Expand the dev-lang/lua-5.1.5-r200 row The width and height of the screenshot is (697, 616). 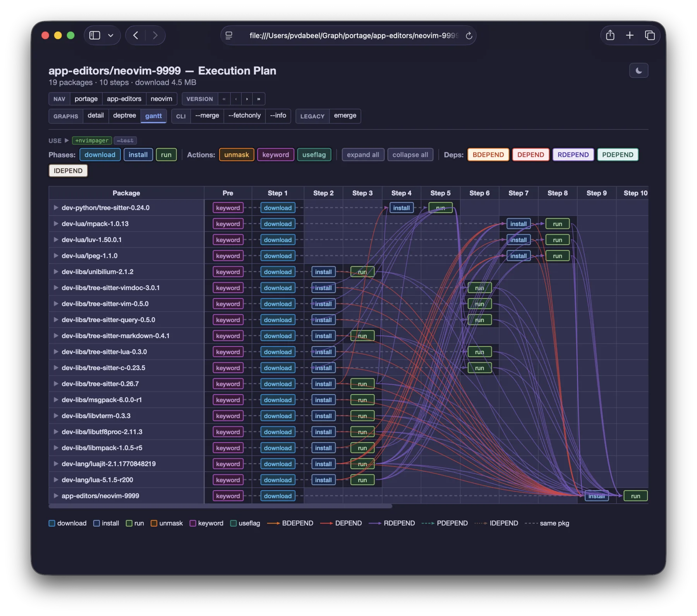[56, 480]
